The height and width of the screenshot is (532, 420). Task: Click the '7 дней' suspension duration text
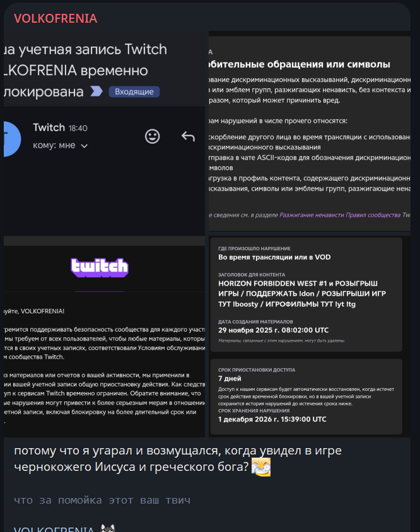(x=230, y=378)
